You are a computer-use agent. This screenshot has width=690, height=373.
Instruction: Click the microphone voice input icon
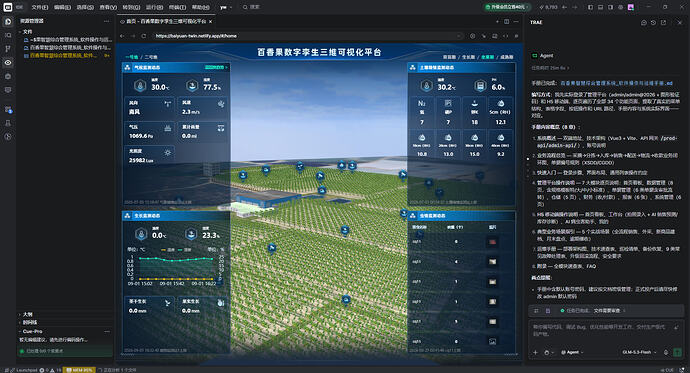click(666, 352)
